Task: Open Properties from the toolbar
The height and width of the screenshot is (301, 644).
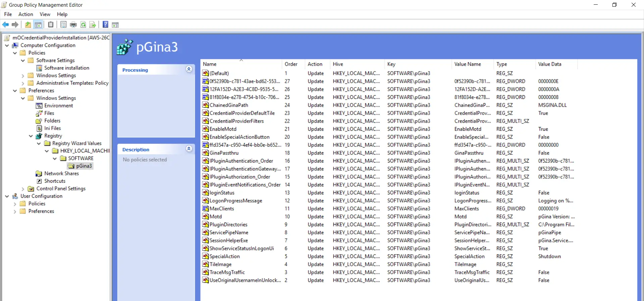Action: pyautogui.click(x=63, y=24)
